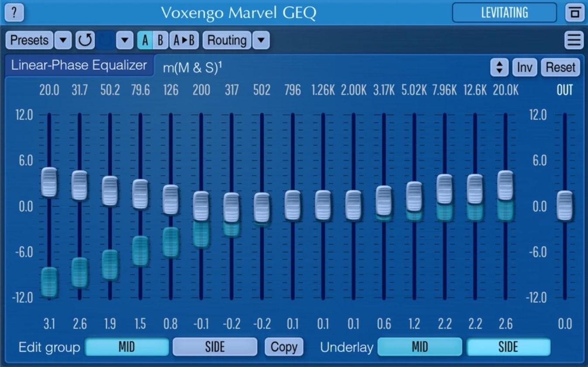
Task: Open the undo history list dropdown
Action: [124, 40]
